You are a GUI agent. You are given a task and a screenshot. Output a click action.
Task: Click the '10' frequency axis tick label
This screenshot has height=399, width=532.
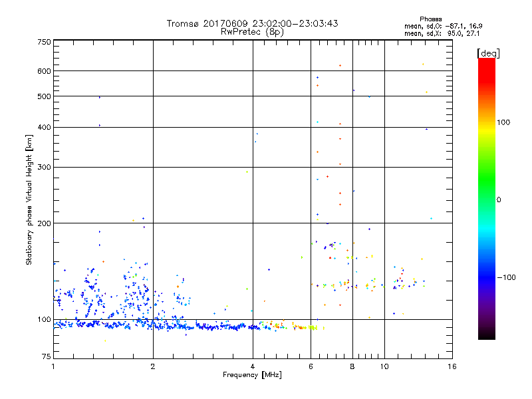(x=384, y=366)
